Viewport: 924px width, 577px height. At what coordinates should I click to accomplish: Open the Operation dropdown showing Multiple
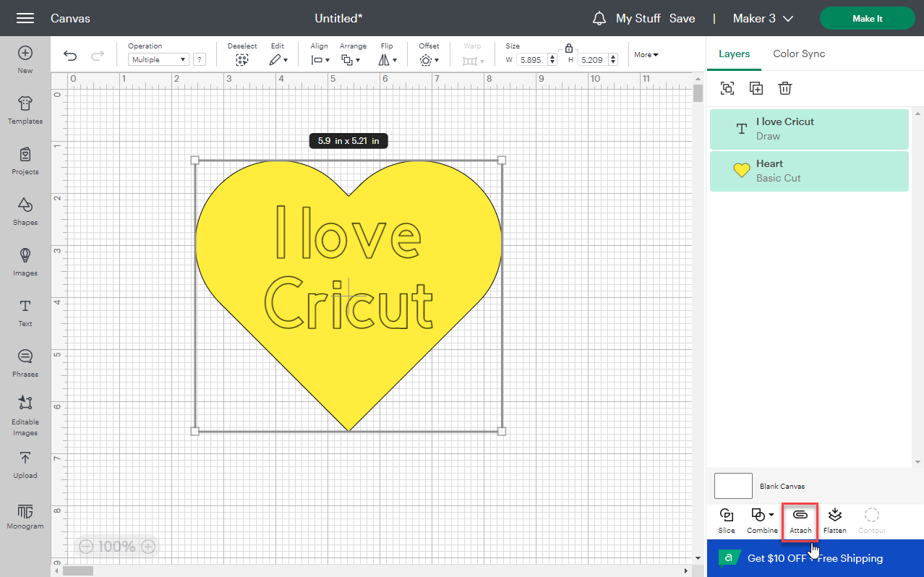pos(158,59)
